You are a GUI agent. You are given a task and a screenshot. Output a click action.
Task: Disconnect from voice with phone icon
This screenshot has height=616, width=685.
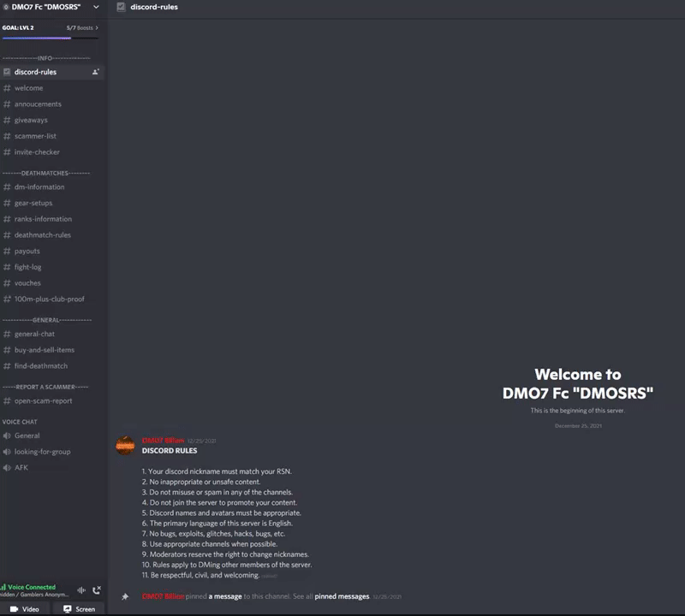(97, 590)
